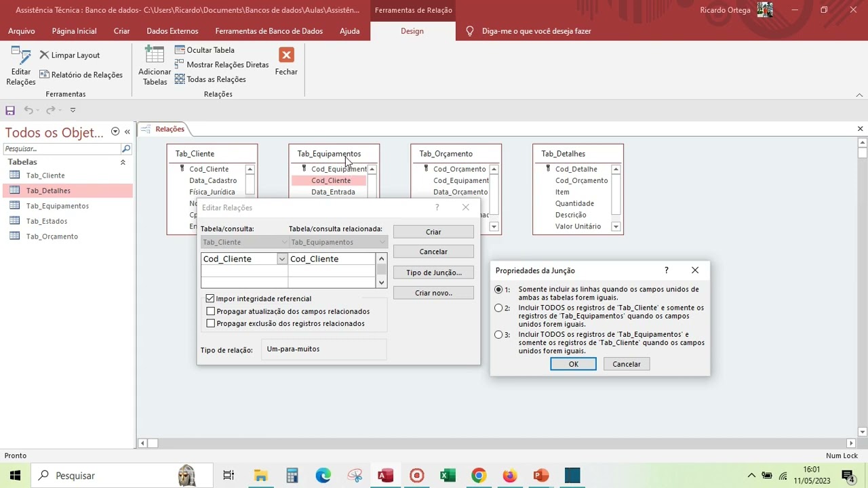The width and height of the screenshot is (868, 488).
Task: Check Propagar atualização dos campos relacionados
Action: click(x=210, y=311)
